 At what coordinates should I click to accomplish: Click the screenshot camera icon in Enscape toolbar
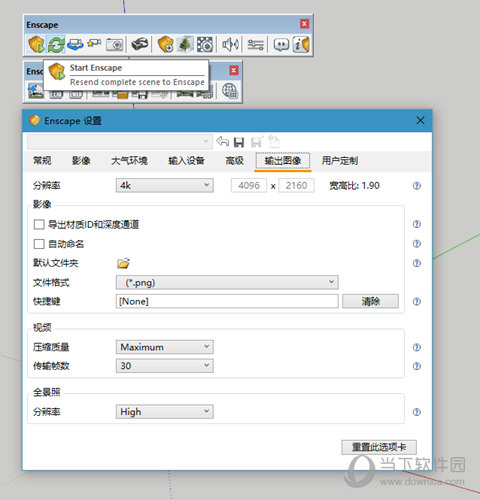point(114,44)
